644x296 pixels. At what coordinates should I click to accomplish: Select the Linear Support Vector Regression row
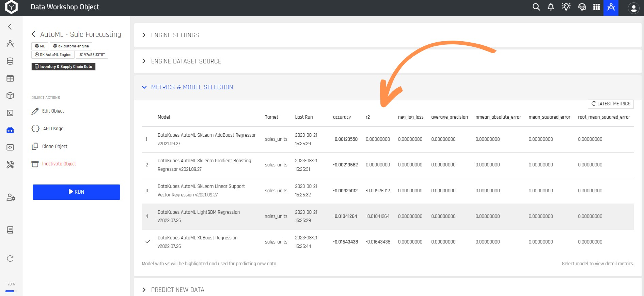pyautogui.click(x=388, y=191)
